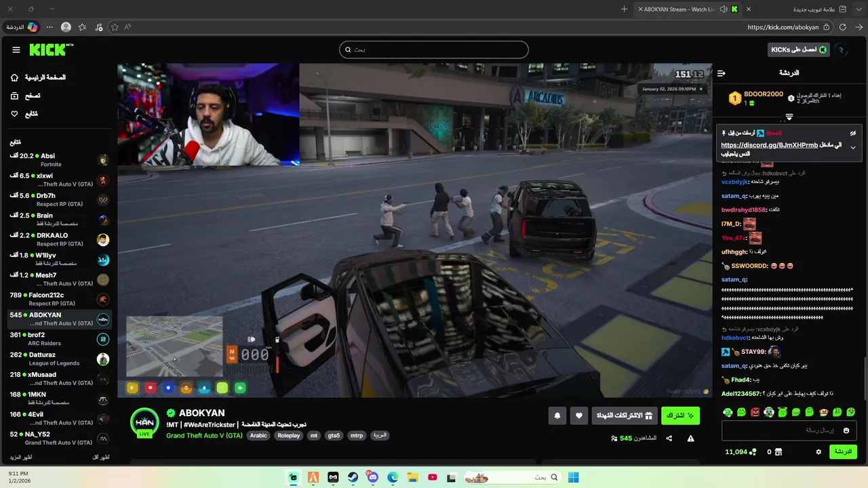This screenshot has width=868, height=488.
Task: Open Absi's Fortnite channel in the sidebar
Action: (x=60, y=160)
